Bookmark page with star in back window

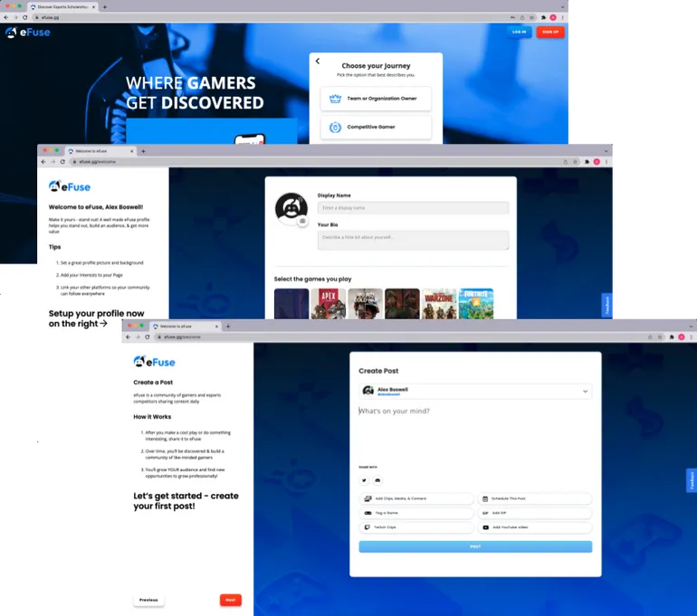coord(531,17)
